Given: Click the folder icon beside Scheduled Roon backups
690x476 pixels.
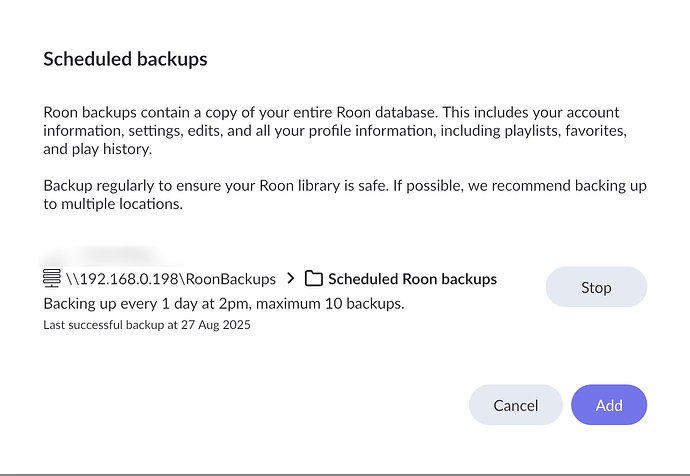Looking at the screenshot, I should [314, 279].
